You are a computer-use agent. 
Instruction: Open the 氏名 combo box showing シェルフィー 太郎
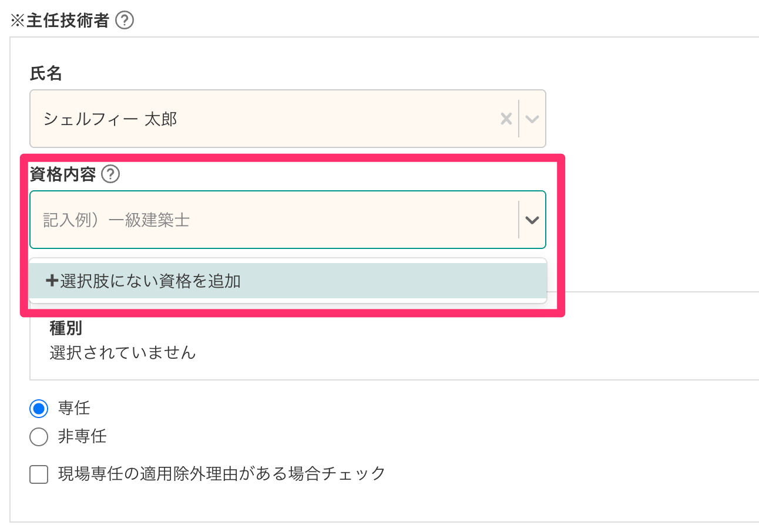(264, 119)
